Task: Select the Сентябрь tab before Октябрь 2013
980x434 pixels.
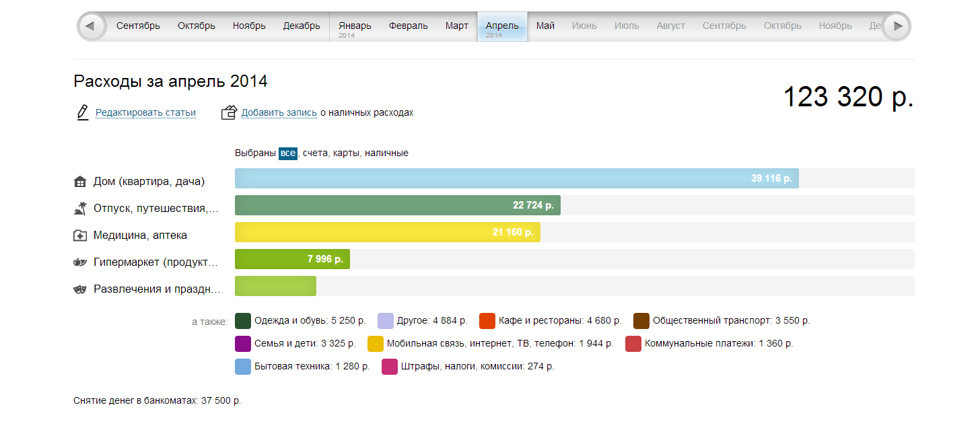Action: pos(138,26)
